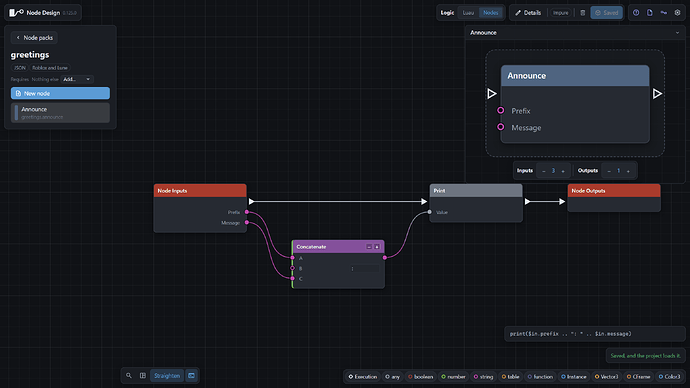The height and width of the screenshot is (388, 690).
Task: Switch Logic mode to Nodes
Action: tap(490, 13)
